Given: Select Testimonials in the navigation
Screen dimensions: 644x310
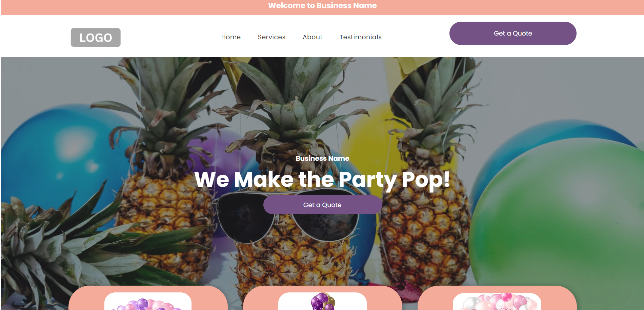Looking at the screenshot, I should [x=361, y=37].
